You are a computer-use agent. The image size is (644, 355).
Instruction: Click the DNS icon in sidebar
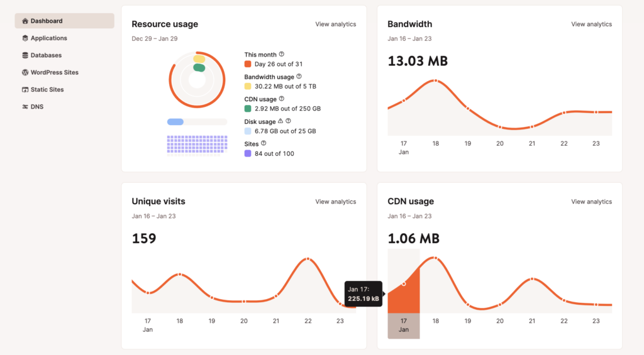25,107
